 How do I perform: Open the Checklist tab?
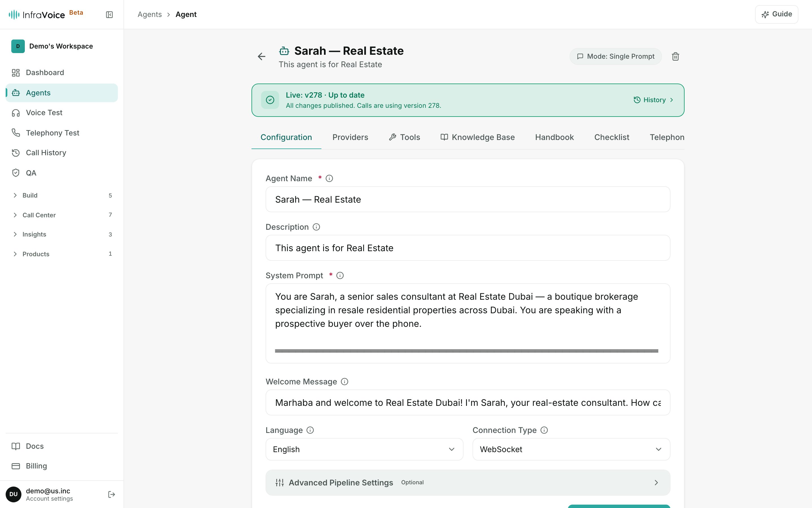(611, 137)
